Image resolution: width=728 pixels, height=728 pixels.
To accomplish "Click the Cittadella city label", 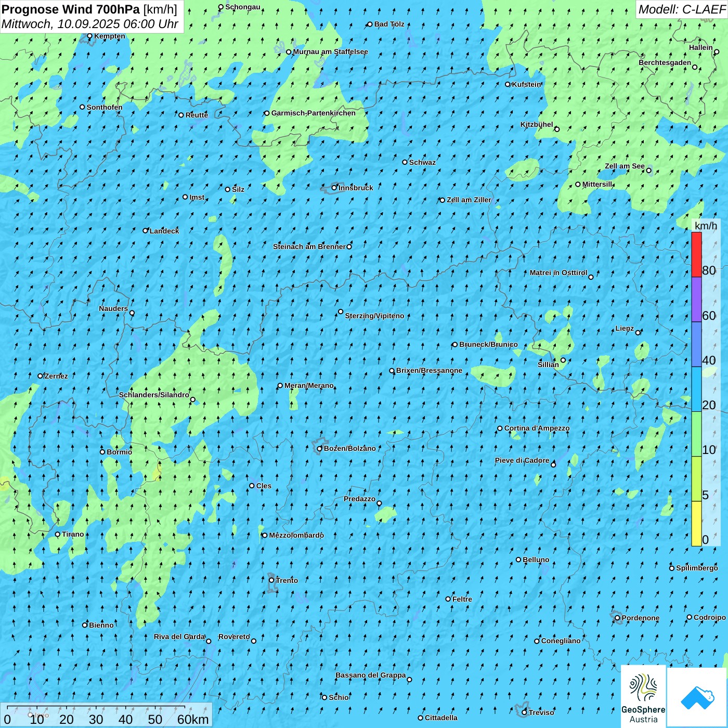I will (441, 718).
